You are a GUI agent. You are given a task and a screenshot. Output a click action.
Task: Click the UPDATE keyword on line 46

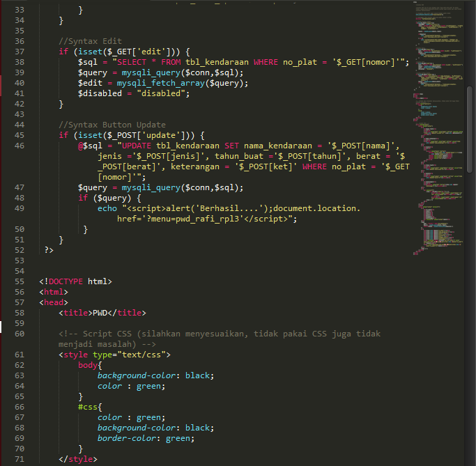coord(137,146)
